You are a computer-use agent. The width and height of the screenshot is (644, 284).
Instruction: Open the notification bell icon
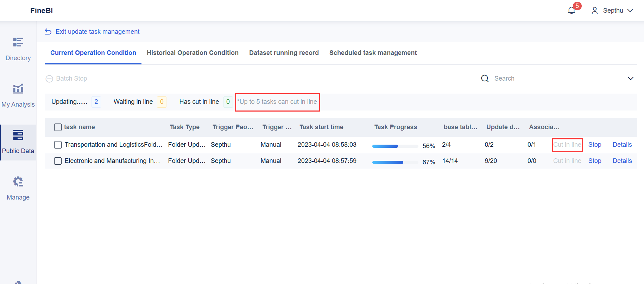[572, 11]
